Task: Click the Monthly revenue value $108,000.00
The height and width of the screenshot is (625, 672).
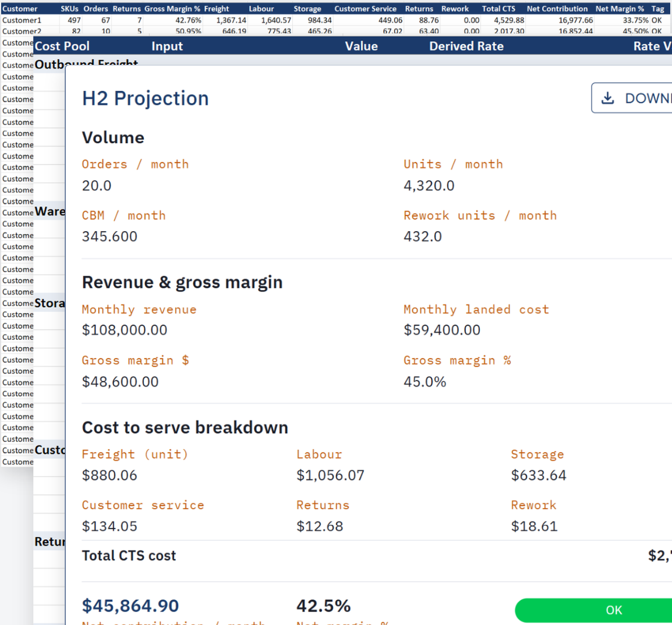Action: pos(124,329)
